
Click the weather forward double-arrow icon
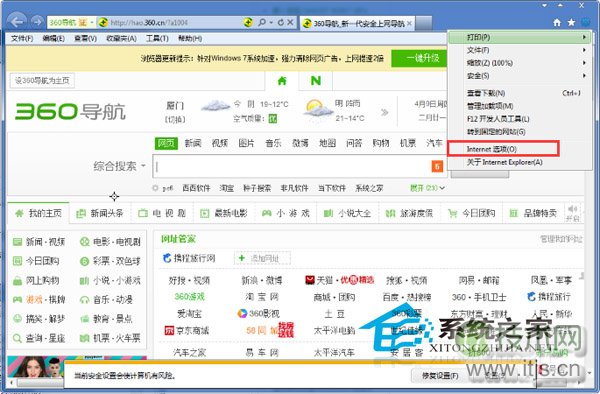385,112
